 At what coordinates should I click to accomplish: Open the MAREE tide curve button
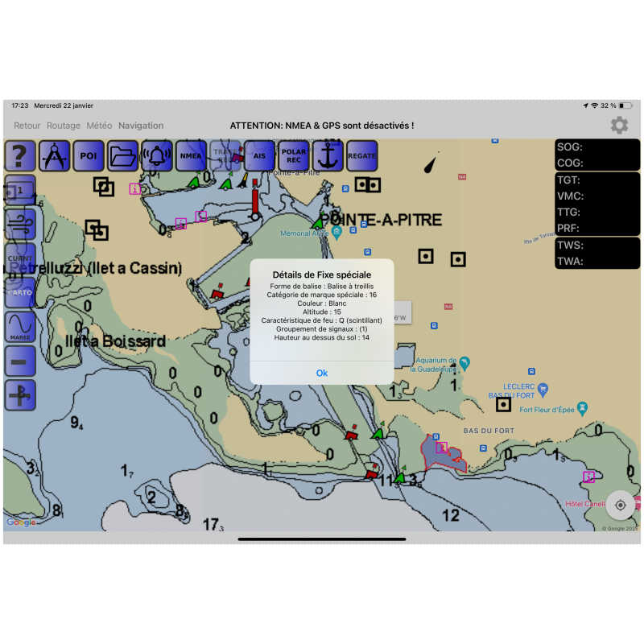pos(20,327)
